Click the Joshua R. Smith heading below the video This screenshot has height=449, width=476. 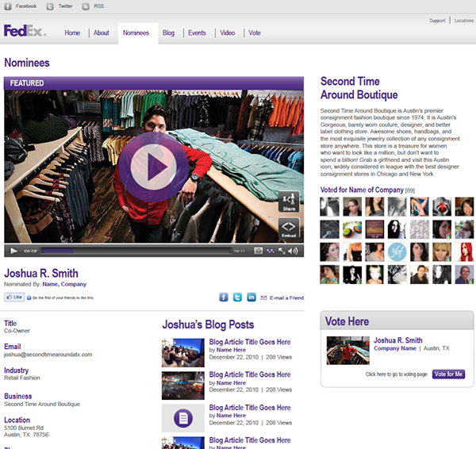[x=41, y=273]
